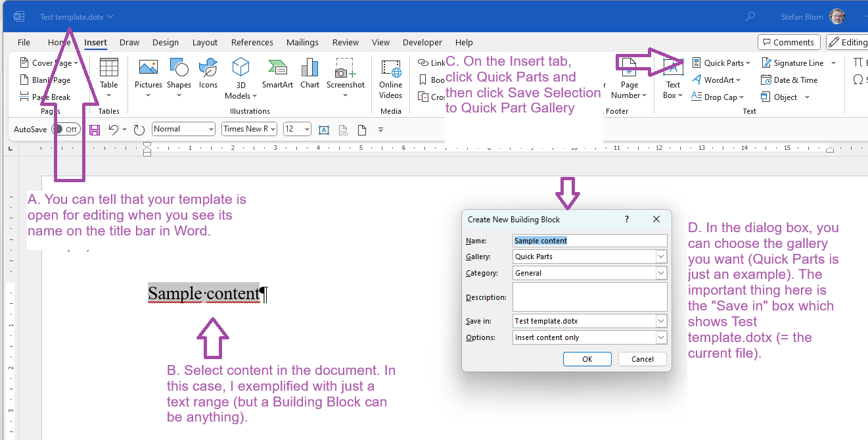Open the Pictures insert menu
This screenshot has height=440, width=868.
click(148, 78)
